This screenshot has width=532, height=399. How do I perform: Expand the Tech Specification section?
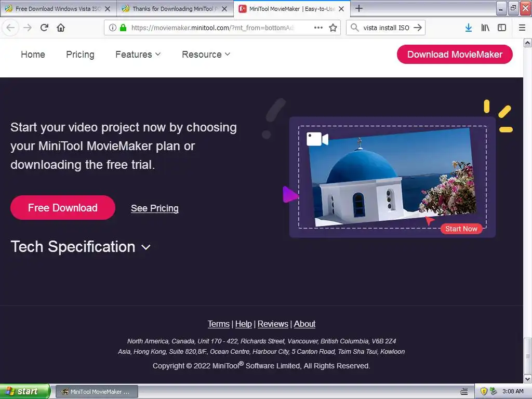[x=81, y=247]
